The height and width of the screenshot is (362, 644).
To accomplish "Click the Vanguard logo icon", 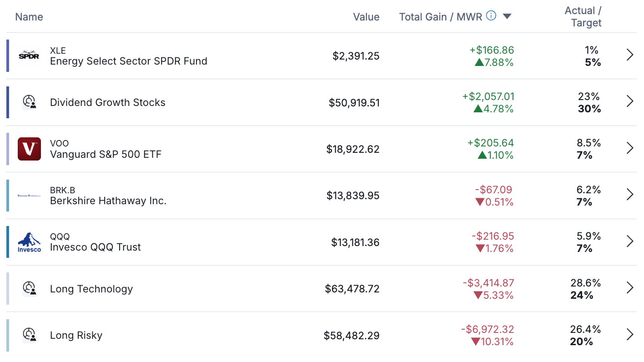I will coord(29,149).
